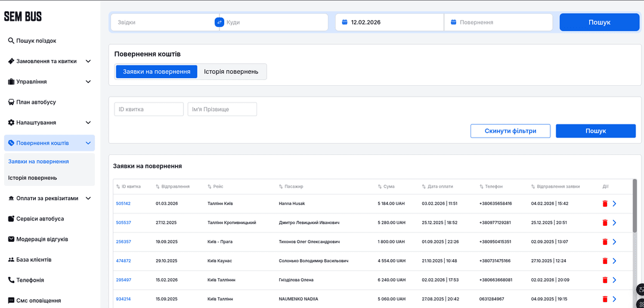Click the Скинути фільтри button
Image resolution: width=644 pixels, height=308 pixels.
pos(510,131)
